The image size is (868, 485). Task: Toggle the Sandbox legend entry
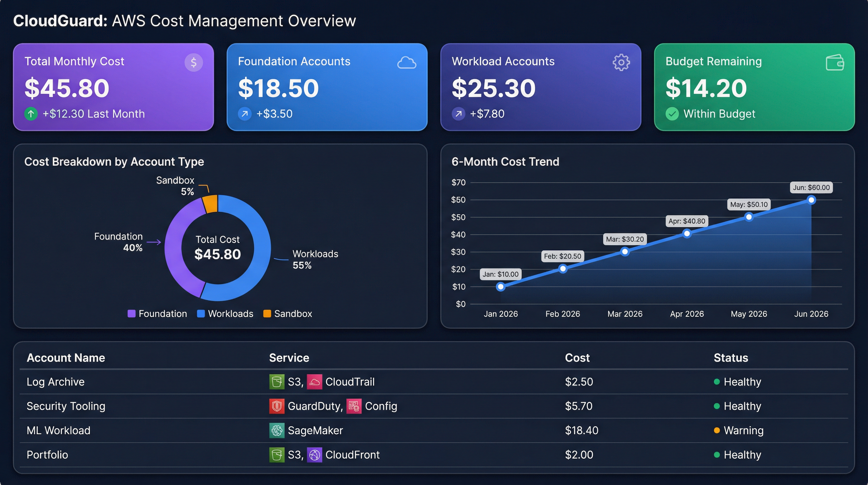(x=288, y=313)
